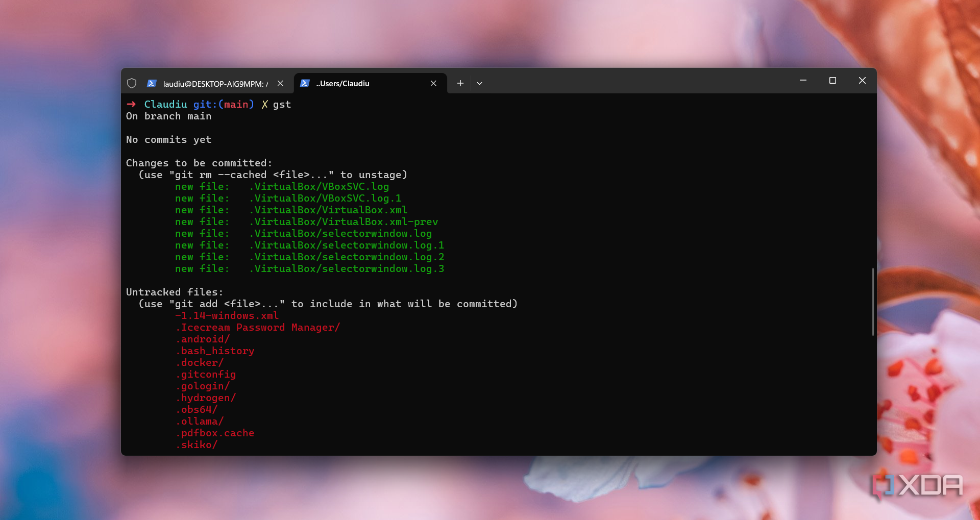Click the 'No commits yet' line
This screenshot has height=520, width=980.
168,140
